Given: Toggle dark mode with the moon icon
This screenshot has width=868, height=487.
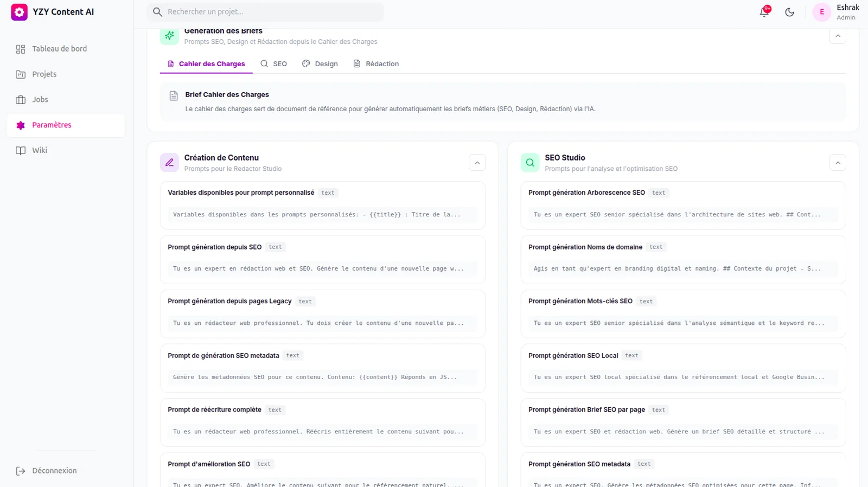Looking at the screenshot, I should click(790, 12).
